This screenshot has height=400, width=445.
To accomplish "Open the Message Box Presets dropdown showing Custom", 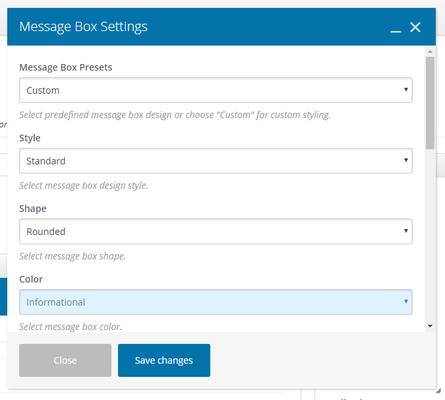I will coord(216,90).
